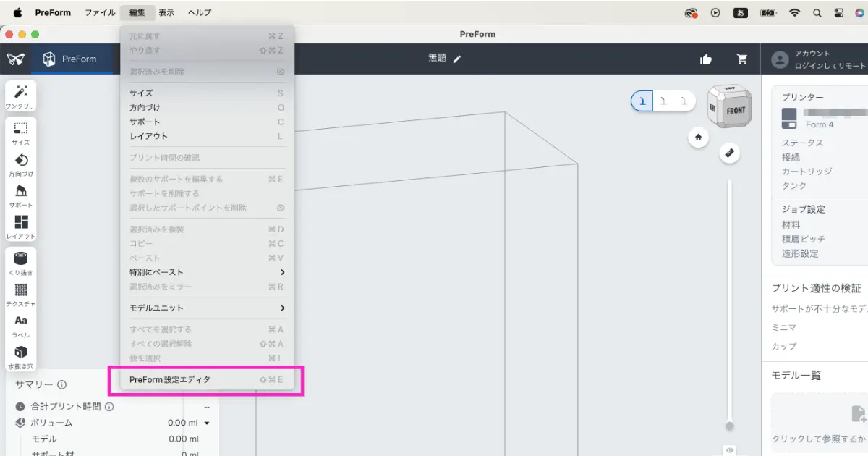Select the くり抜き hollow tool
This screenshot has width=868, height=456.
(x=20, y=263)
